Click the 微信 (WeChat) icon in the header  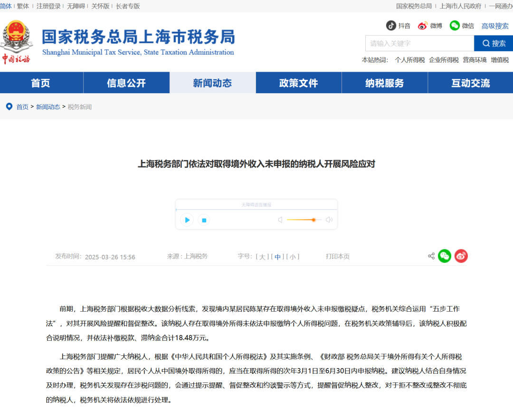[x=455, y=26]
